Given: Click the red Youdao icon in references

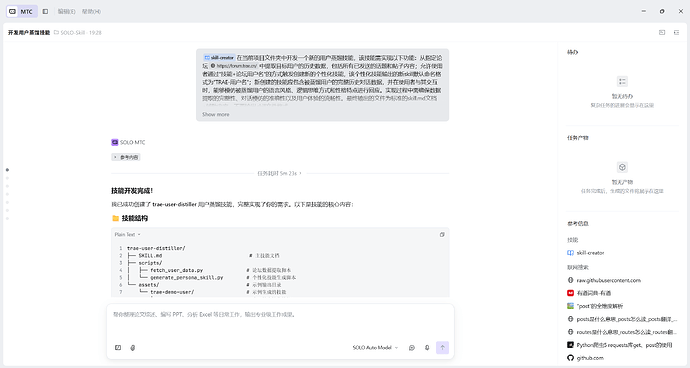Looking at the screenshot, I should [x=570, y=293].
